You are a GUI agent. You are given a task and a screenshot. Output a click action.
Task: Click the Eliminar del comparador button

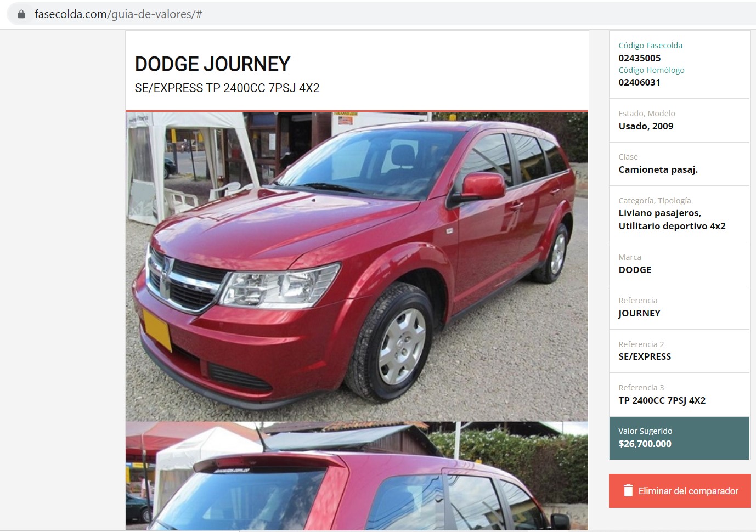tap(679, 491)
